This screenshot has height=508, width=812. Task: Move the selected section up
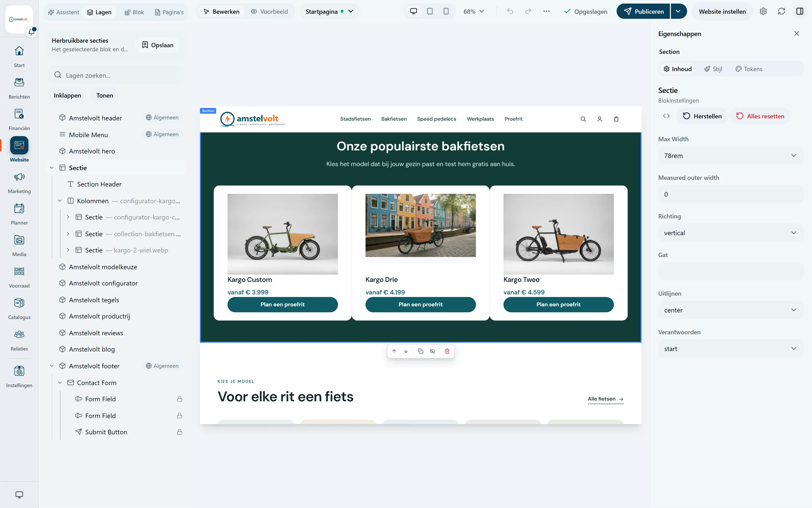pyautogui.click(x=394, y=351)
